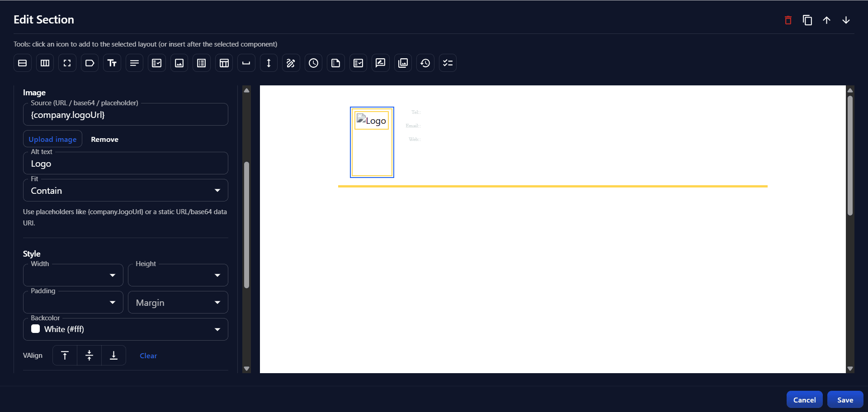Image resolution: width=868 pixels, height=412 pixels.
Task: Add a clock/time component
Action: [x=313, y=63]
